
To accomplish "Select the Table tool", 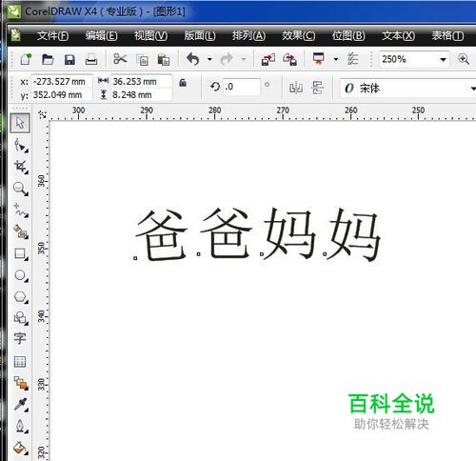I will click(x=20, y=361).
